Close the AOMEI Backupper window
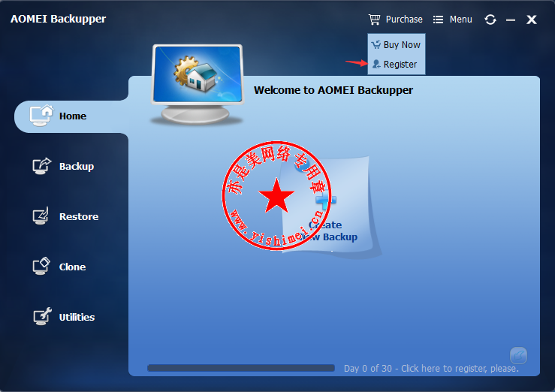This screenshot has height=392, width=555. coord(531,20)
